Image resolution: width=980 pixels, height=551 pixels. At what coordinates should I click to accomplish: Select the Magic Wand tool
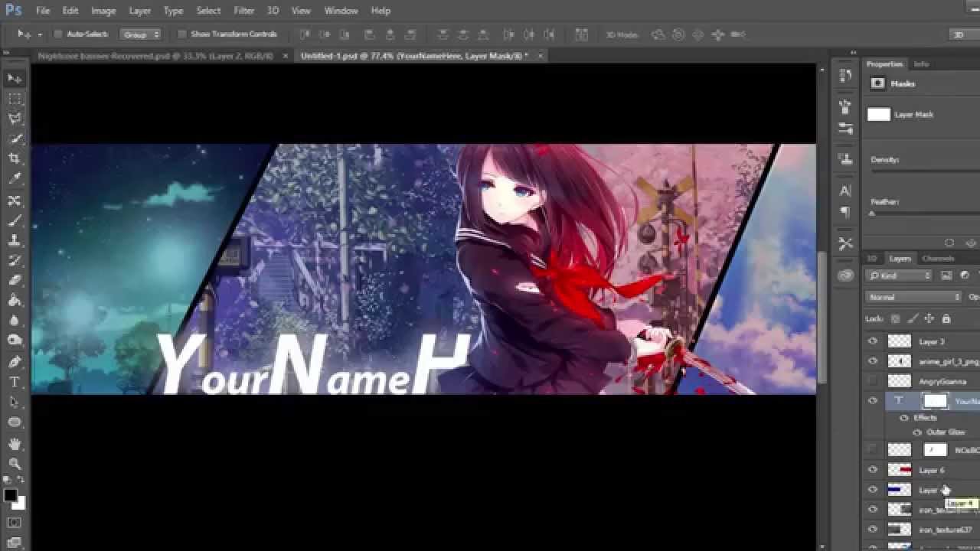[x=15, y=138]
